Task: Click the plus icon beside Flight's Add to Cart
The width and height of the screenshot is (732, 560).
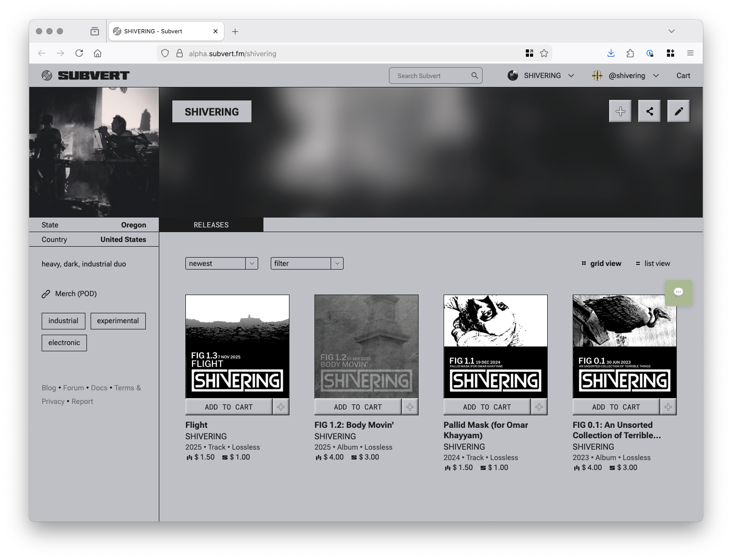Action: click(x=281, y=407)
